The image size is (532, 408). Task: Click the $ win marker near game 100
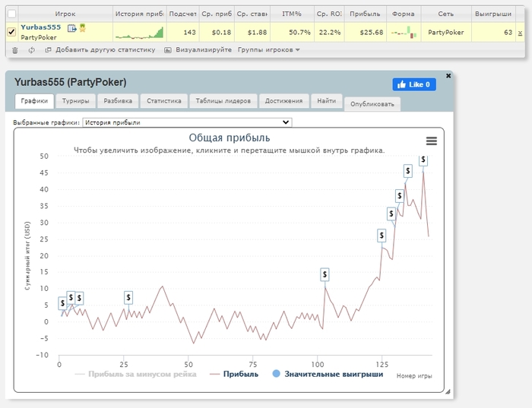pos(325,274)
